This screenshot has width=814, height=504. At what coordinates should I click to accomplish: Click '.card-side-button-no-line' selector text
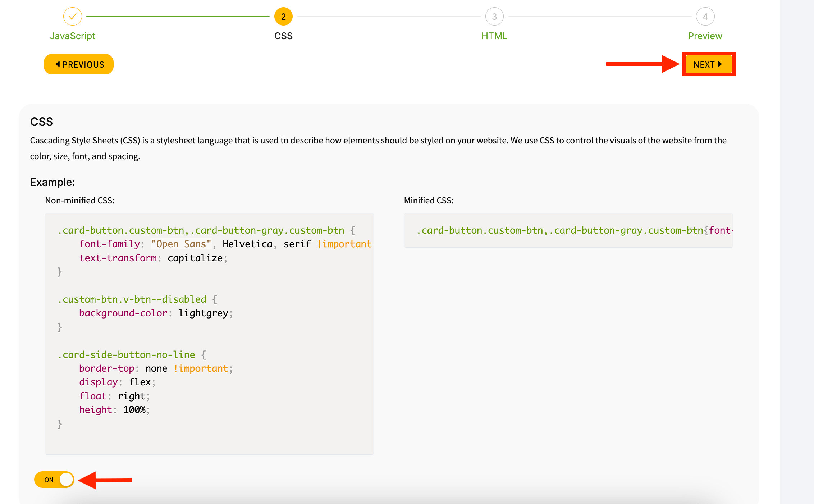126,354
